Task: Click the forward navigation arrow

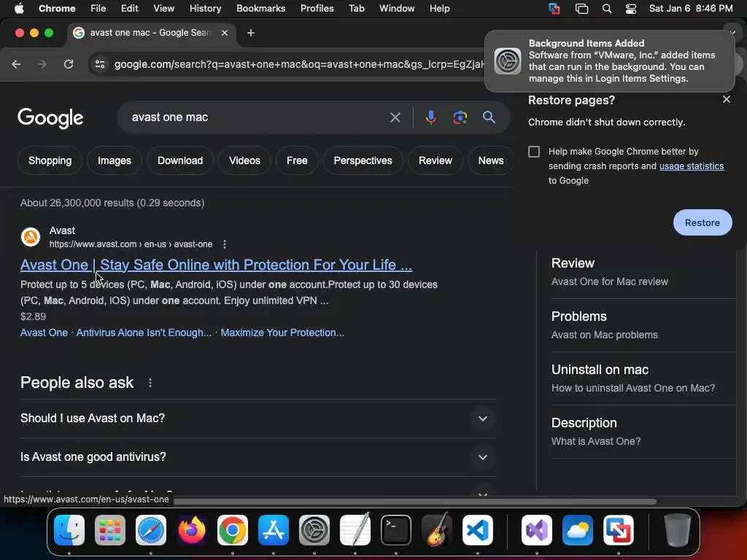Action: tap(42, 64)
